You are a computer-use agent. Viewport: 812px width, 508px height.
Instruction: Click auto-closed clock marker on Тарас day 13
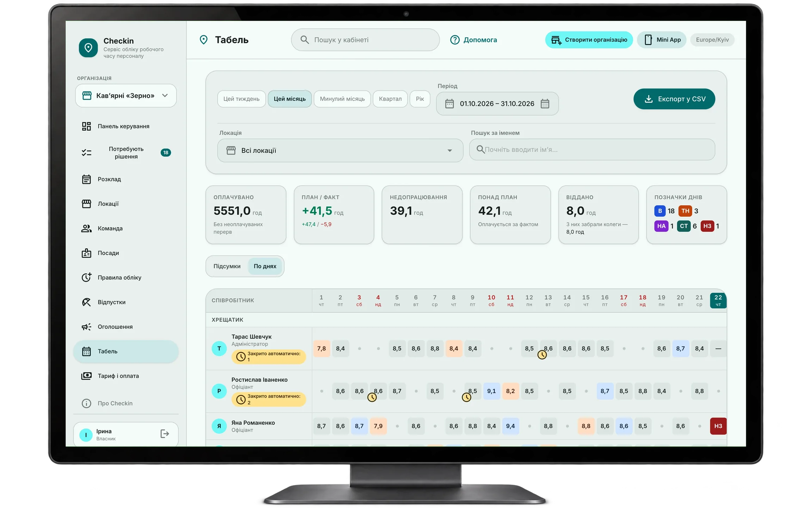point(542,355)
